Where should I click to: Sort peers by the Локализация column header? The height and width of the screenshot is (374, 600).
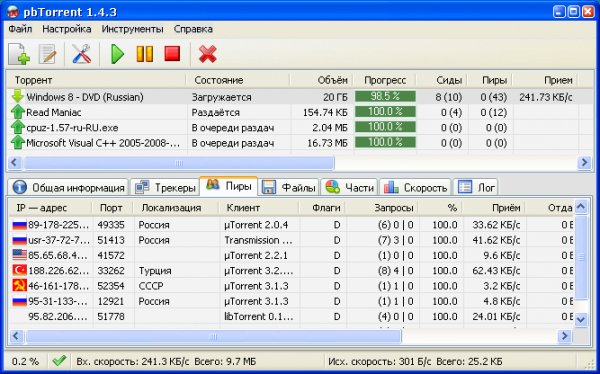[176, 208]
